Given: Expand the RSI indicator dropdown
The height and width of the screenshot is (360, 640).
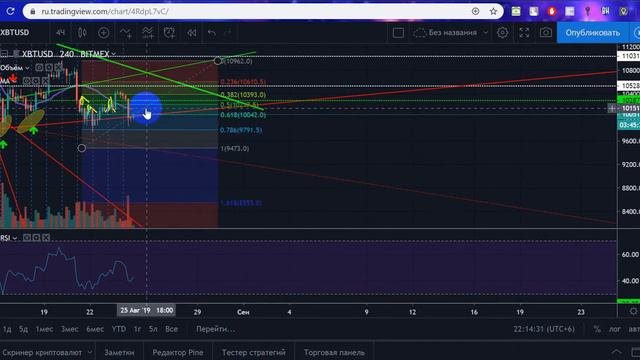Looking at the screenshot, I should click(x=15, y=238).
